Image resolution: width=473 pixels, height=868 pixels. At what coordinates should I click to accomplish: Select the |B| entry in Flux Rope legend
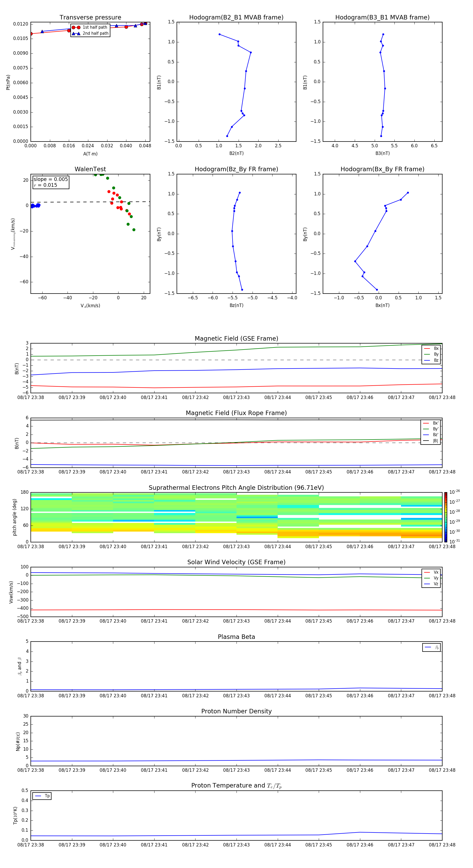(431, 441)
